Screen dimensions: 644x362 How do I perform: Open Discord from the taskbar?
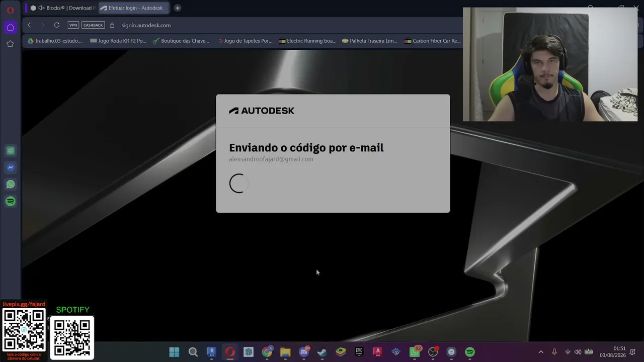pos(304,352)
